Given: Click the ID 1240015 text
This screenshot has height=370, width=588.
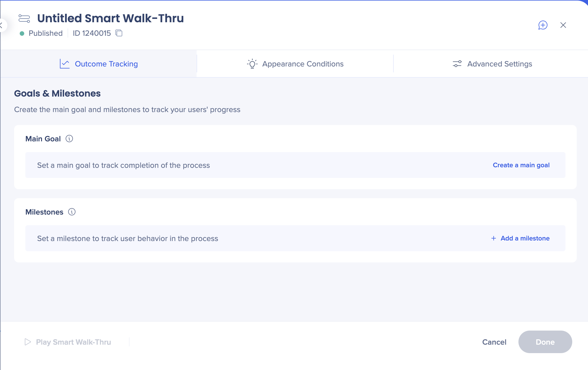Looking at the screenshot, I should coord(92,33).
